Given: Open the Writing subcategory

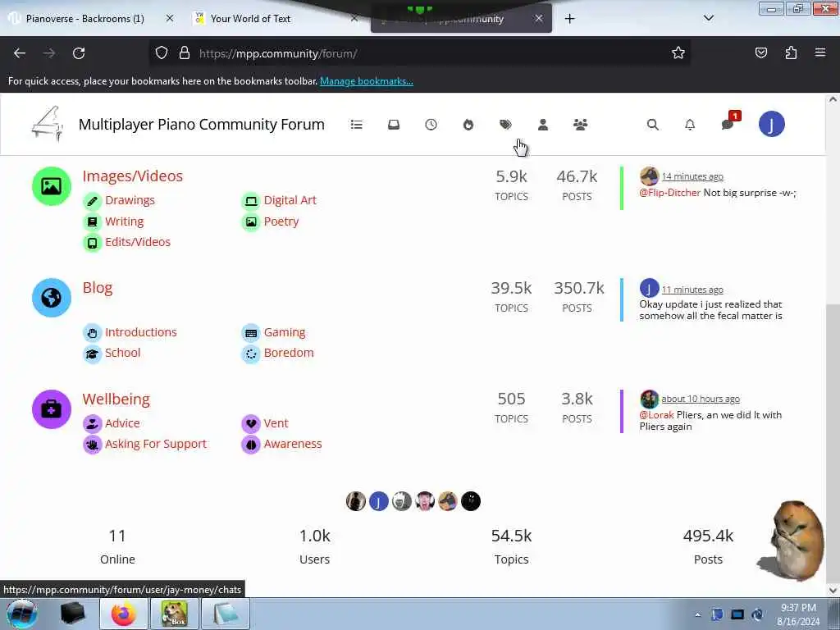Looking at the screenshot, I should click(x=125, y=221).
